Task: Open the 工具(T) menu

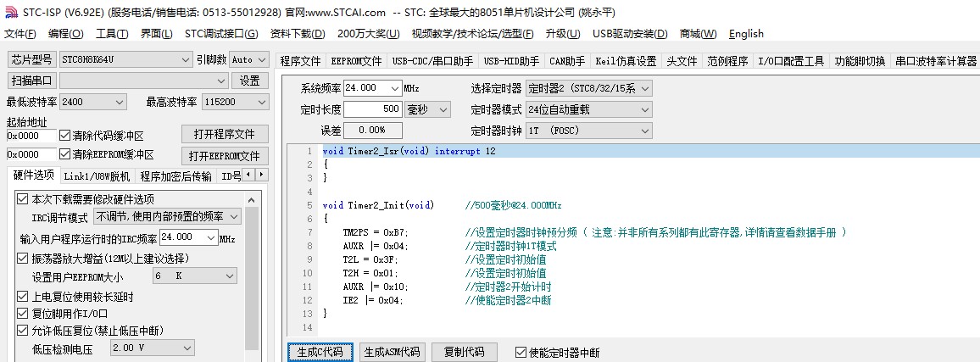Action: [x=112, y=34]
